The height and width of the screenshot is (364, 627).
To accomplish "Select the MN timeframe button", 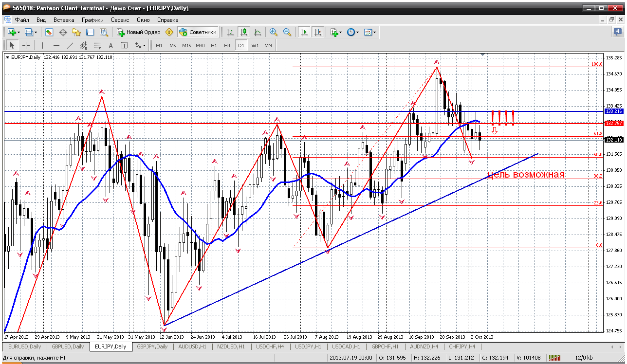I will click(268, 45).
